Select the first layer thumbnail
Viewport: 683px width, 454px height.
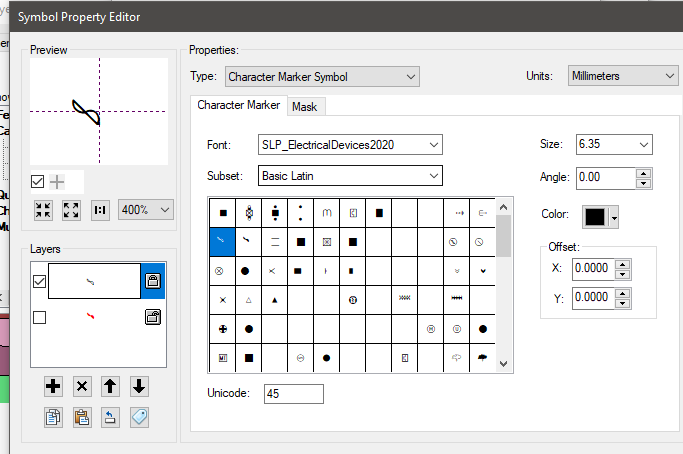click(94, 281)
